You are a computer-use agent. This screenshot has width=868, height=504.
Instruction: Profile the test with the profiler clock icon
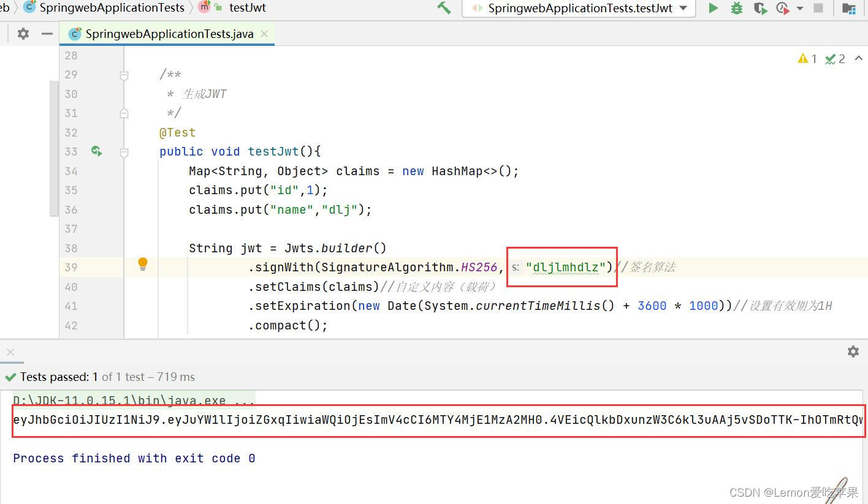pyautogui.click(x=783, y=9)
